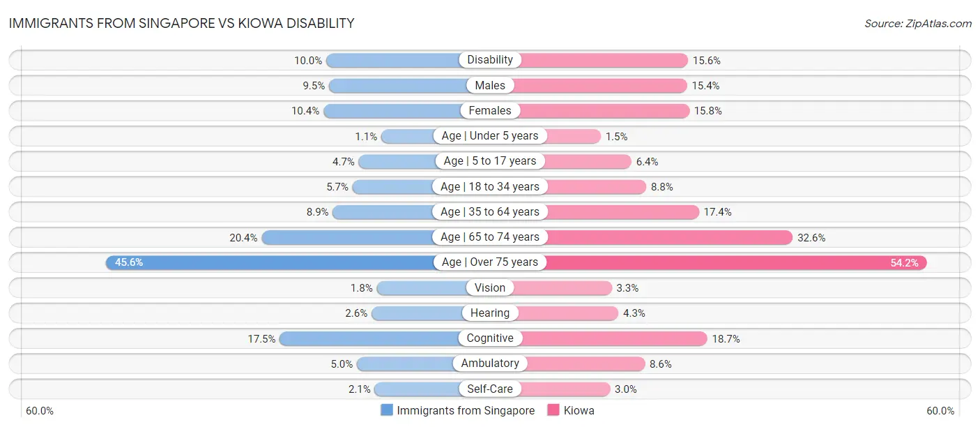The image size is (980, 427).
Task: Toggle the Immigrants from Singapore legend label
Action: coord(466,411)
